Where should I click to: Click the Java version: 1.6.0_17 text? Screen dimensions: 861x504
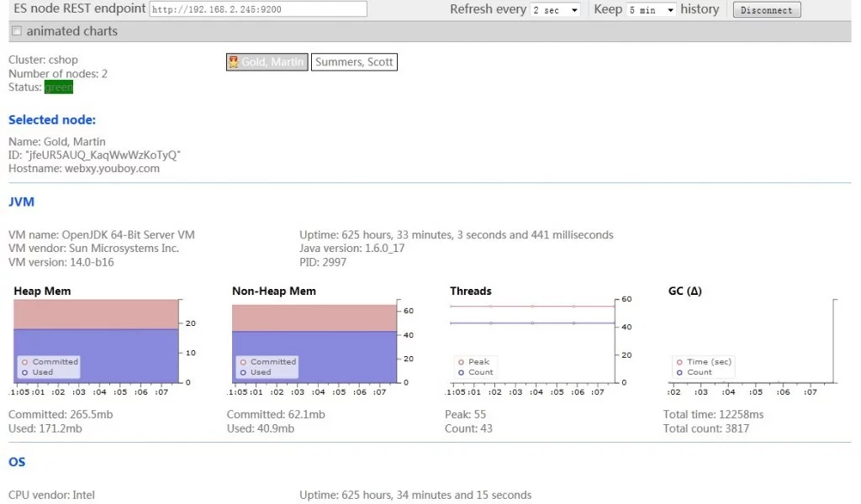coord(352,248)
